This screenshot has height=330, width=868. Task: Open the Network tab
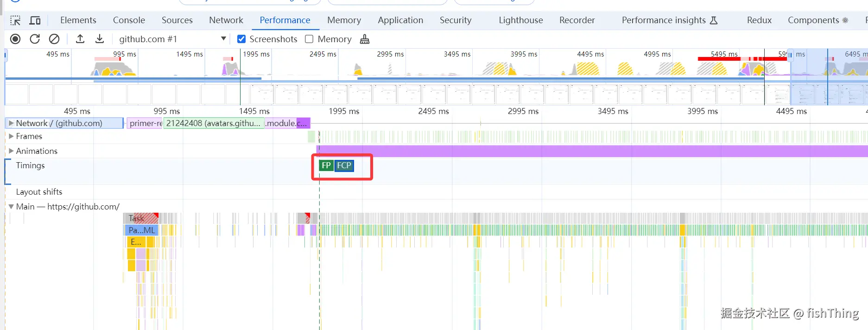click(226, 20)
